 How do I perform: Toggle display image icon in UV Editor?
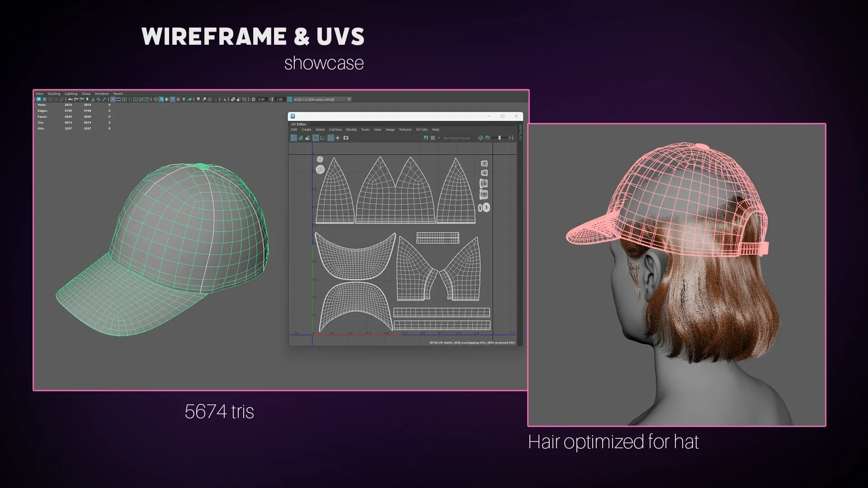426,138
